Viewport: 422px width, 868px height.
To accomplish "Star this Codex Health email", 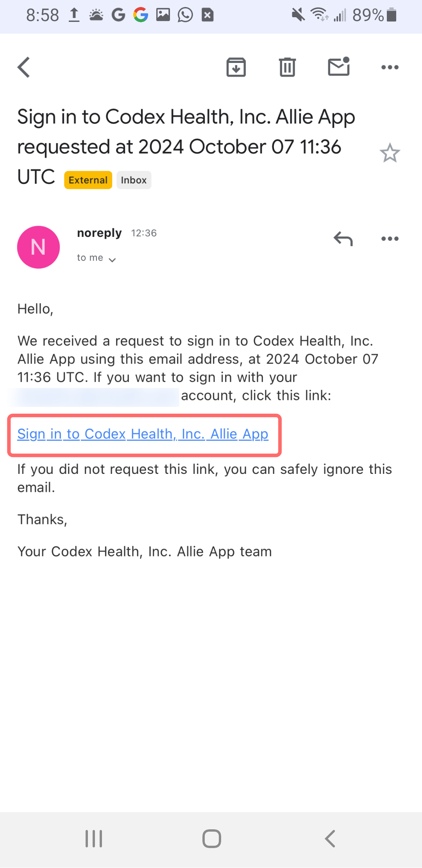I will click(390, 153).
